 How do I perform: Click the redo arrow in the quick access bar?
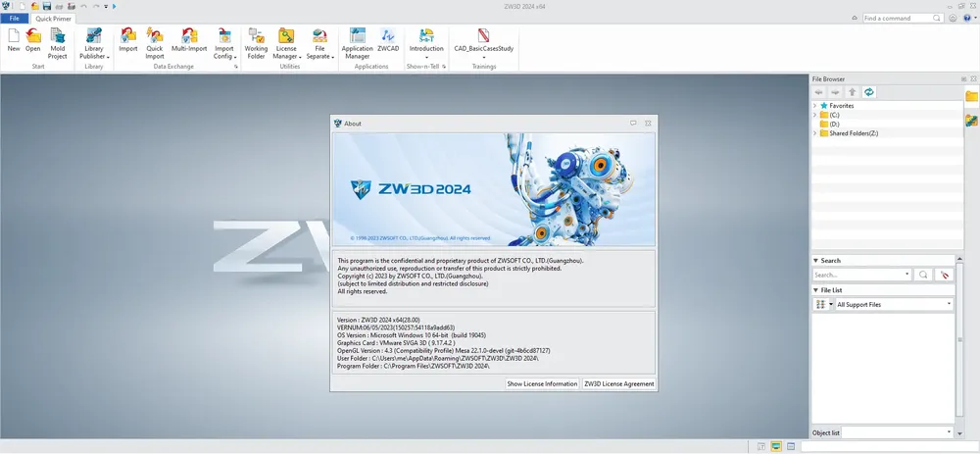coord(96,6)
